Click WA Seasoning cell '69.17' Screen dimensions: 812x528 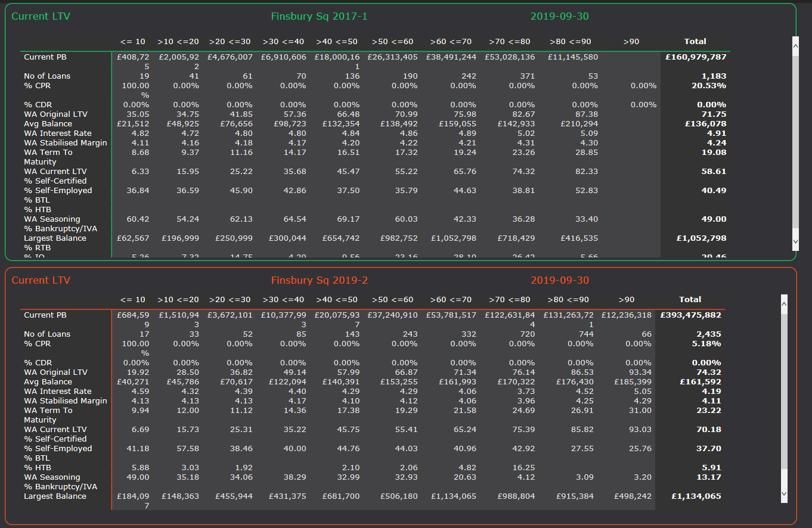(x=349, y=219)
